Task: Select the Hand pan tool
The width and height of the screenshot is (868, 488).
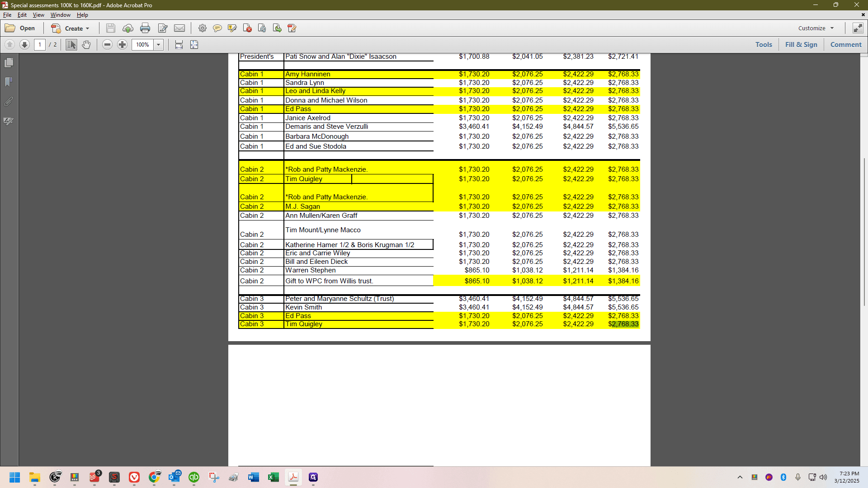Action: point(86,45)
